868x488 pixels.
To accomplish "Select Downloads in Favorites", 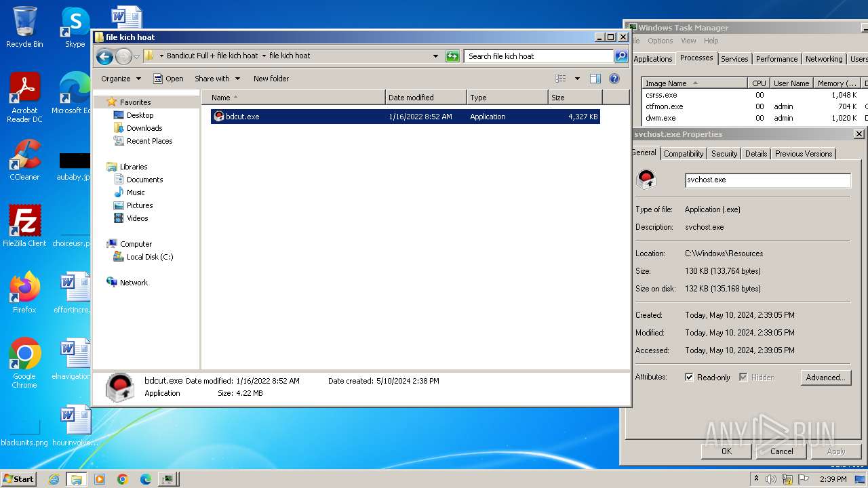I will point(144,128).
